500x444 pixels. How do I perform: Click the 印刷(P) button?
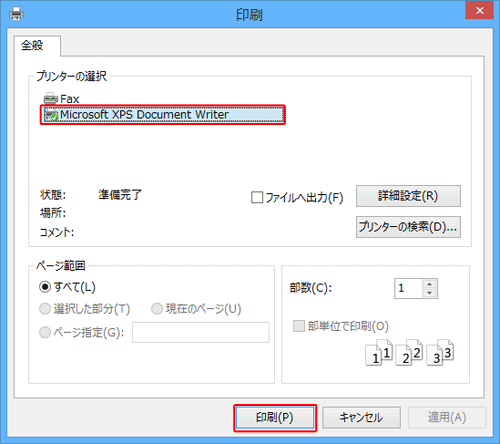coord(275,418)
